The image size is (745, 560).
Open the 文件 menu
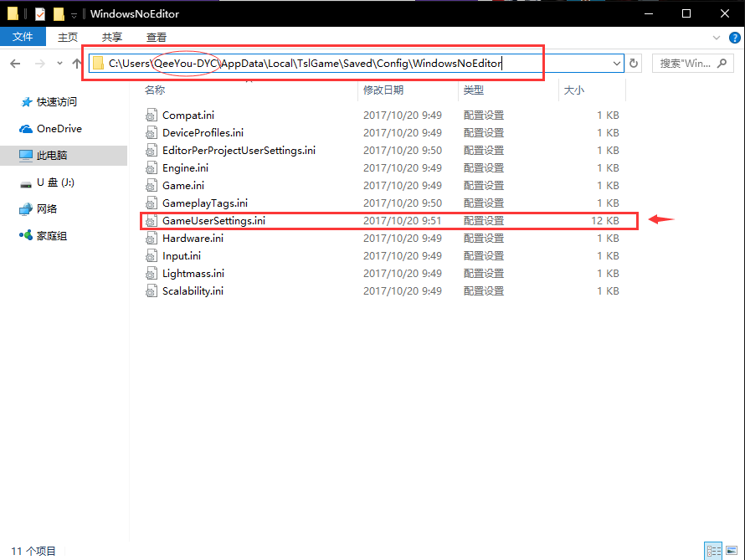pos(23,37)
